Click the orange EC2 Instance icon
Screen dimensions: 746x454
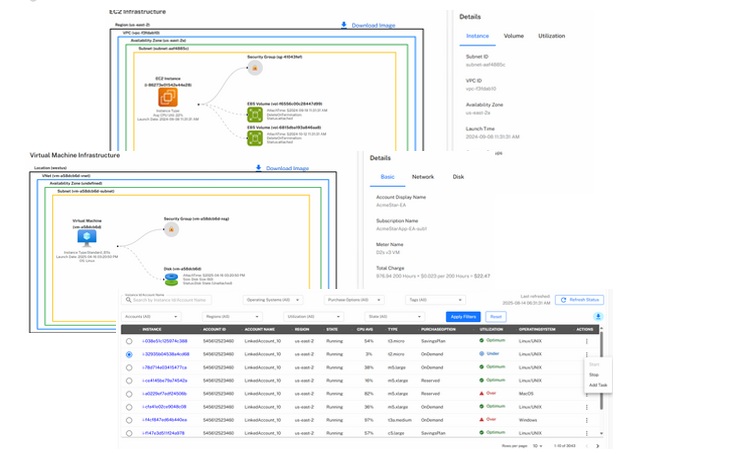point(169,96)
